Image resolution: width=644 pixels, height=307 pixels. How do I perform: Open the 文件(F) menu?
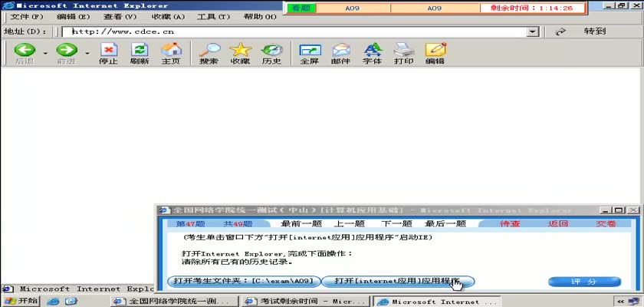[x=26, y=17]
